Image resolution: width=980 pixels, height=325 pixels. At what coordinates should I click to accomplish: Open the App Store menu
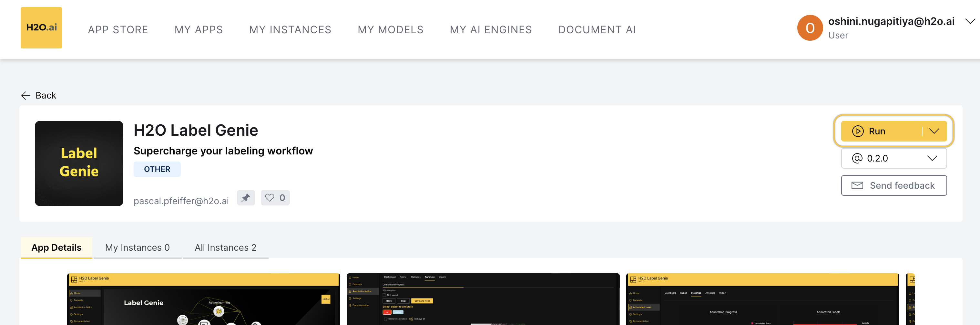click(x=118, y=30)
